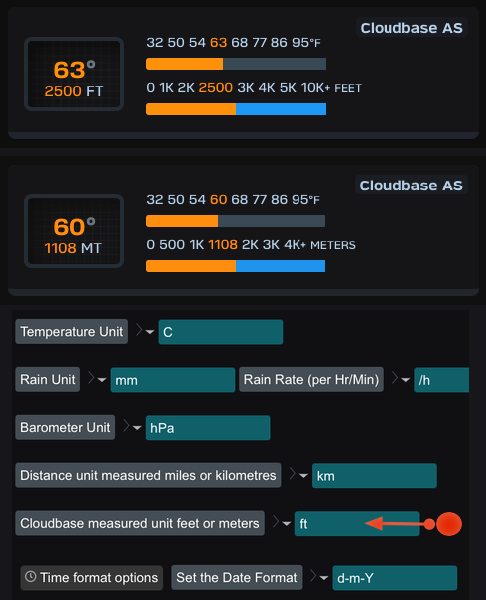Viewport: 486px width, 600px height.
Task: Click the 60° 1108 MT display tile
Action: tap(74, 231)
